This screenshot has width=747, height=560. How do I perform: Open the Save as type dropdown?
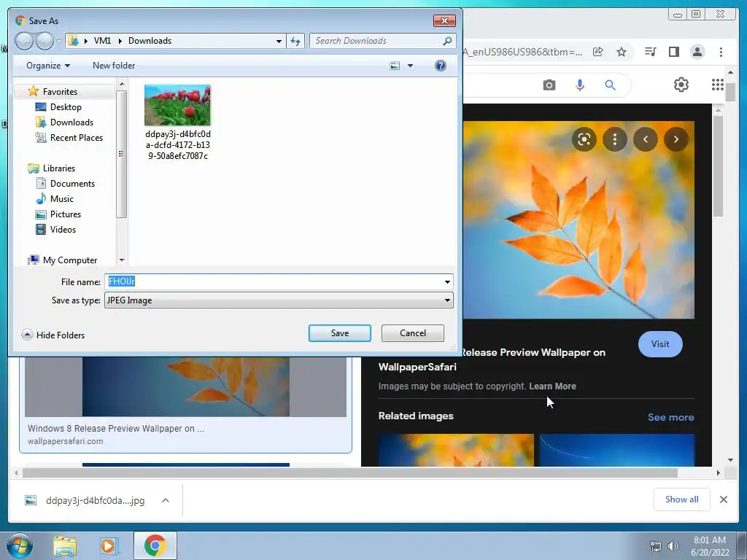coord(279,300)
